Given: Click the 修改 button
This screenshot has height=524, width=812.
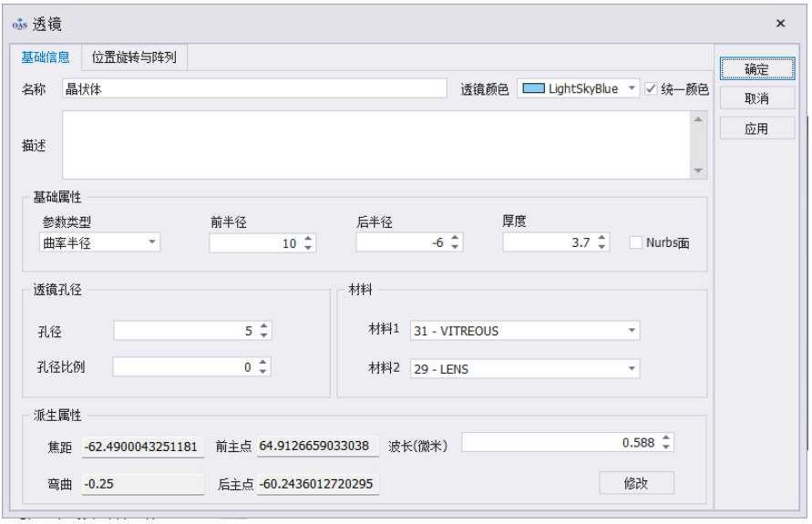Looking at the screenshot, I should [636, 483].
